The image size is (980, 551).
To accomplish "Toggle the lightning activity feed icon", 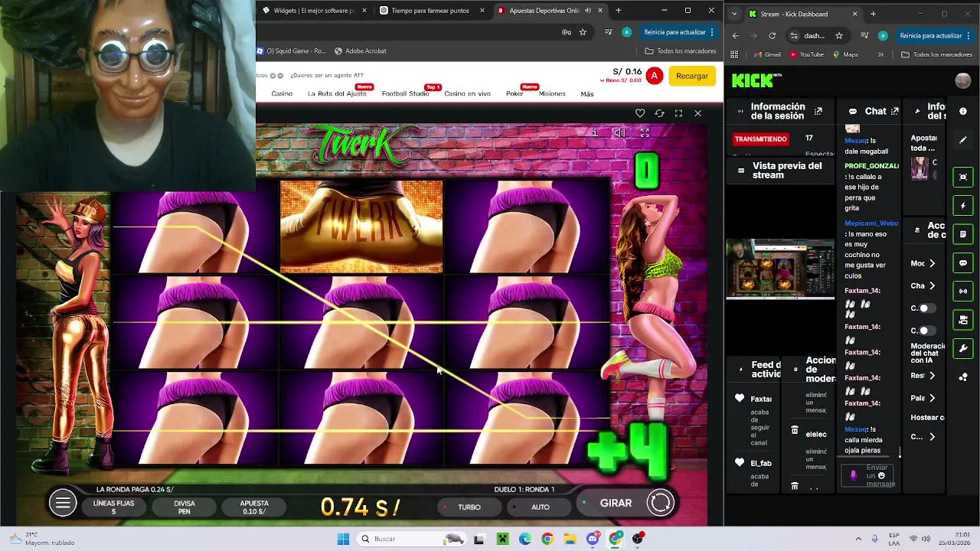I will [x=963, y=206].
